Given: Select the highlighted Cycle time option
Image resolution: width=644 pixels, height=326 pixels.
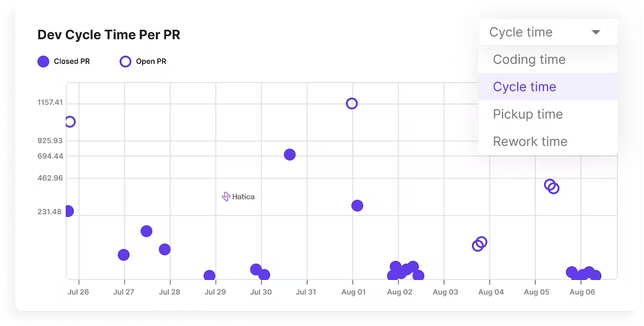Looking at the screenshot, I should [548, 87].
